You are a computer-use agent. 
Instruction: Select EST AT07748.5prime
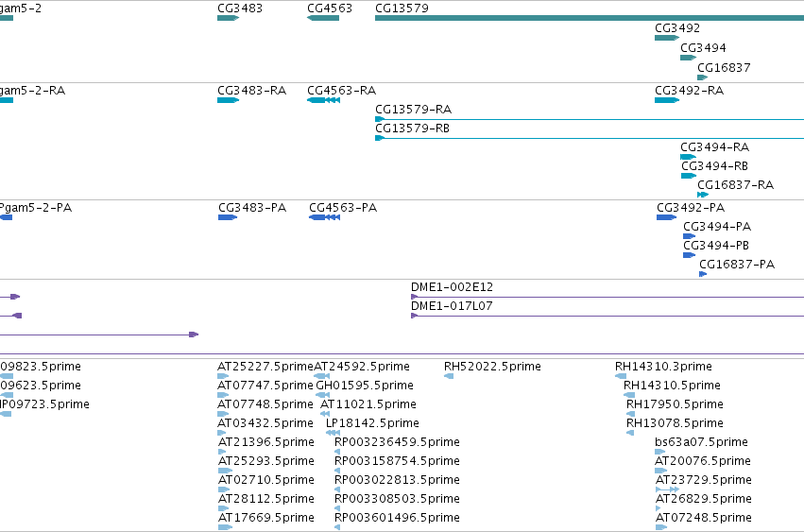(265, 404)
